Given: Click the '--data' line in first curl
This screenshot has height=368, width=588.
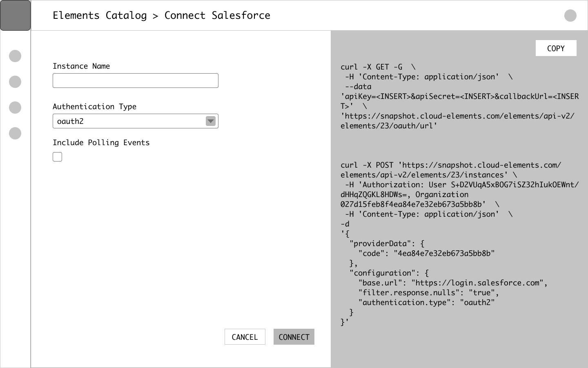Looking at the screenshot, I should coord(358,87).
